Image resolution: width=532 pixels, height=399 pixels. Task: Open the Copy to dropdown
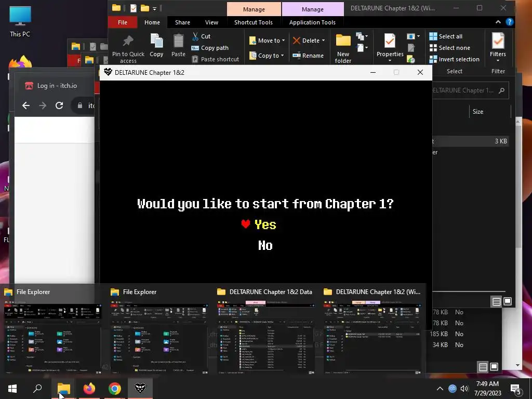coord(267,55)
